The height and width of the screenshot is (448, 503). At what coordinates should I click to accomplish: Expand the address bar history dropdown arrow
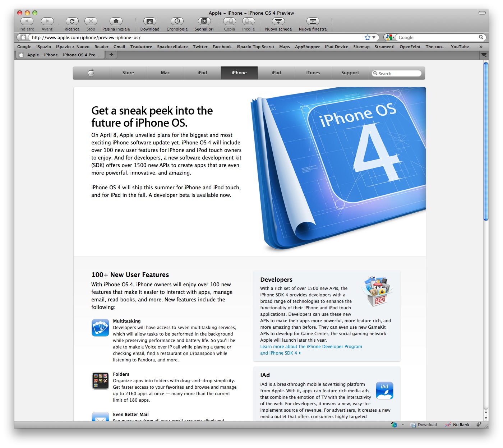pyautogui.click(x=374, y=37)
